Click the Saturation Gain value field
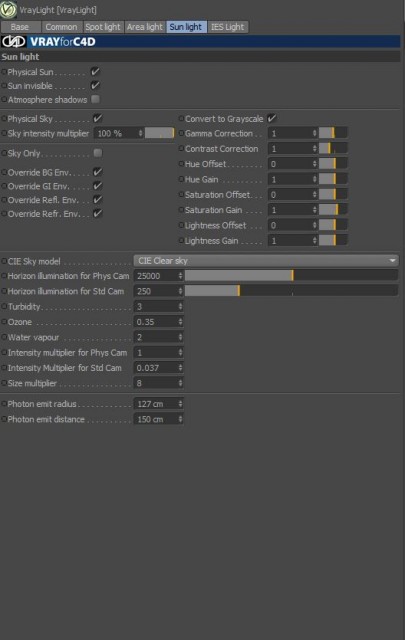Image resolution: width=405 pixels, height=640 pixels. tap(289, 210)
